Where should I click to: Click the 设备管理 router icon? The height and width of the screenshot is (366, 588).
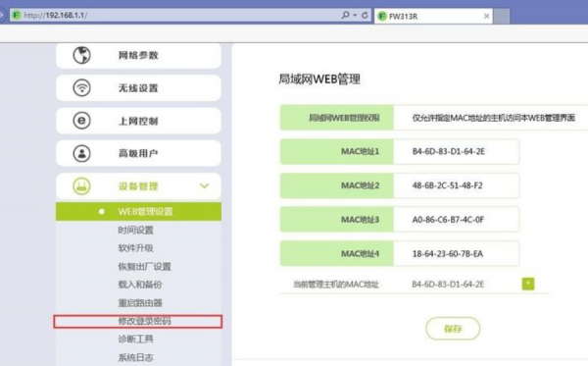[x=81, y=185]
